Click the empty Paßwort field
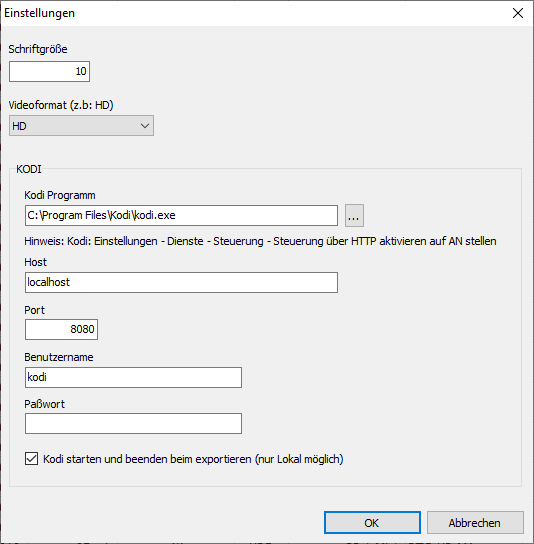Viewport: 534px width, 544px height. (x=133, y=423)
